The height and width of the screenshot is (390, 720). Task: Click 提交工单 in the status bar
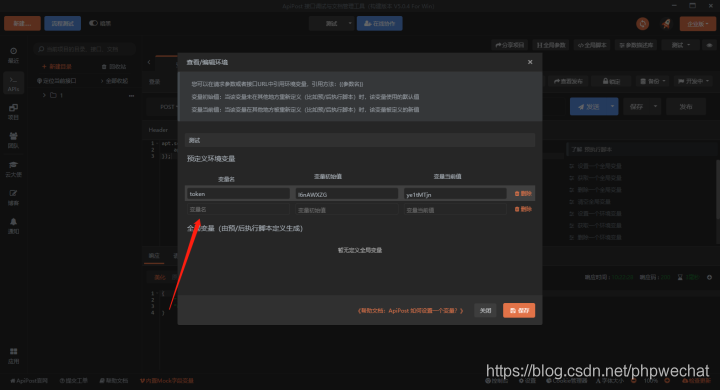pos(73,381)
